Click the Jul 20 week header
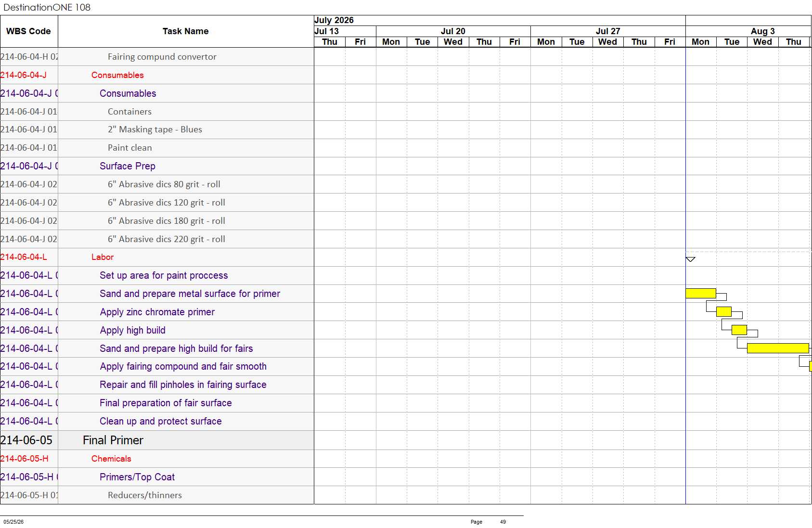Viewport: 812px width, 528px height. point(453,31)
